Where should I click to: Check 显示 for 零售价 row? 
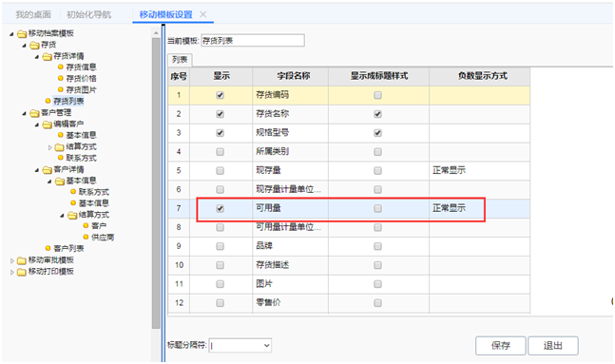pyautogui.click(x=220, y=303)
